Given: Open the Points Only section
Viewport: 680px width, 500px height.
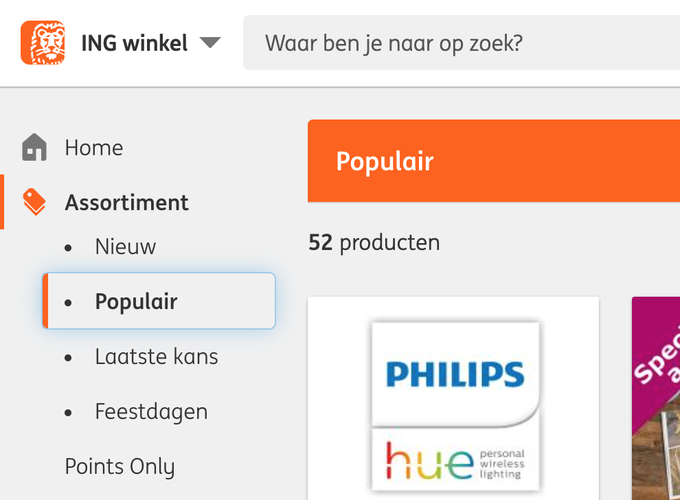Looking at the screenshot, I should 119,467.
